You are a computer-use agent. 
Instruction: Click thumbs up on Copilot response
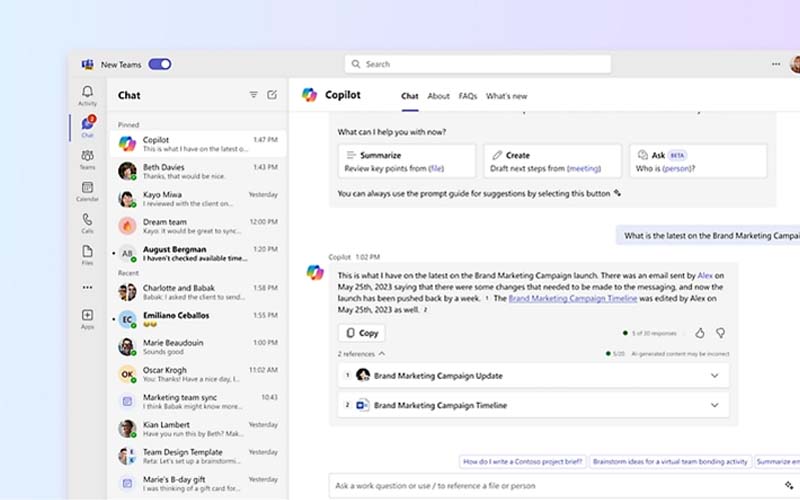pos(699,333)
